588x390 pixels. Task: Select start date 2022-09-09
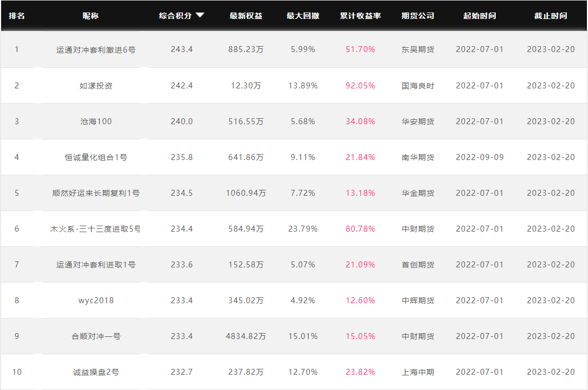480,157
